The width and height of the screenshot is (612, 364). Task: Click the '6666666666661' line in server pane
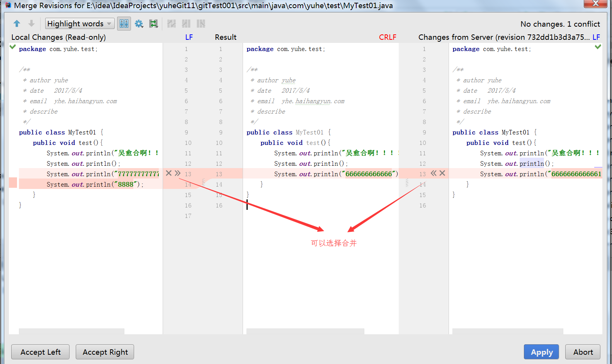(x=541, y=174)
